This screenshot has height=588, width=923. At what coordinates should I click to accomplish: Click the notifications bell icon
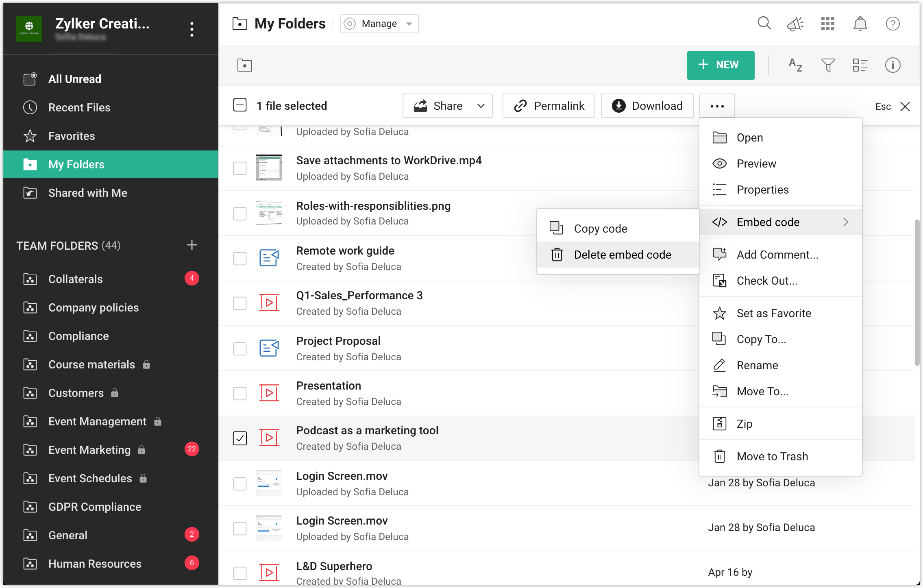(860, 24)
